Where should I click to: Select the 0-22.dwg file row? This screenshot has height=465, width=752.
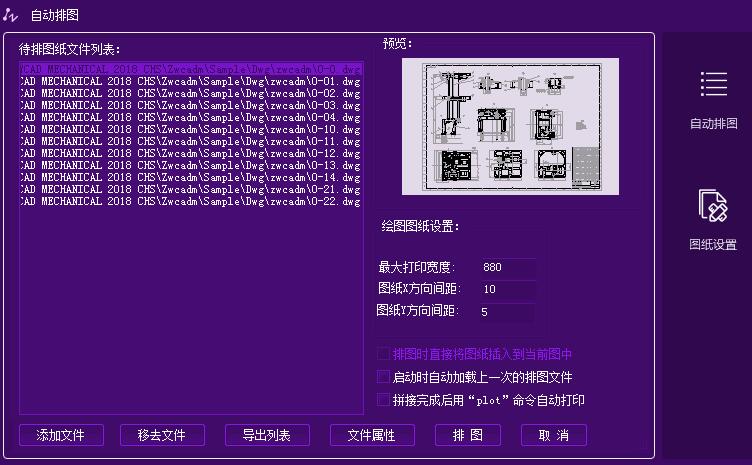191,201
